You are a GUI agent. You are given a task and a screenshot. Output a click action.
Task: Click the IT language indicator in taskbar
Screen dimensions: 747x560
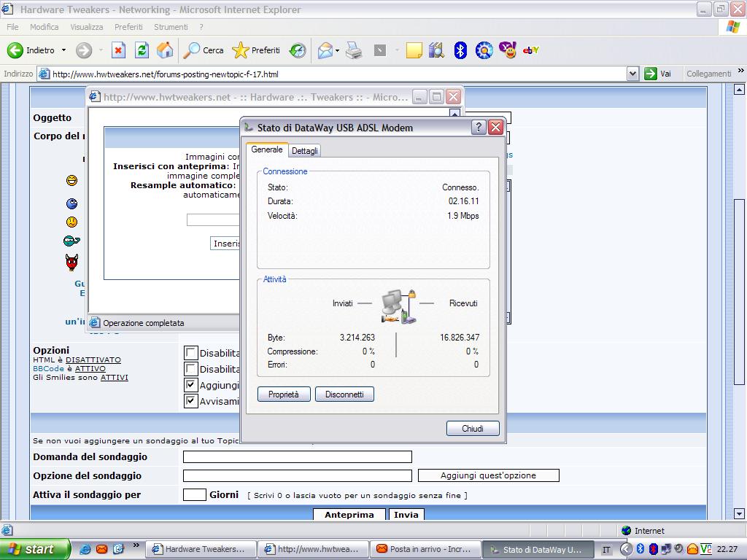pyautogui.click(x=606, y=550)
